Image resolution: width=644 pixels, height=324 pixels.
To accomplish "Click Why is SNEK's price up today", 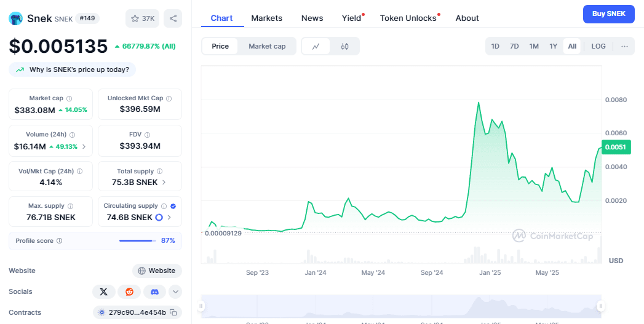I will pos(73,70).
